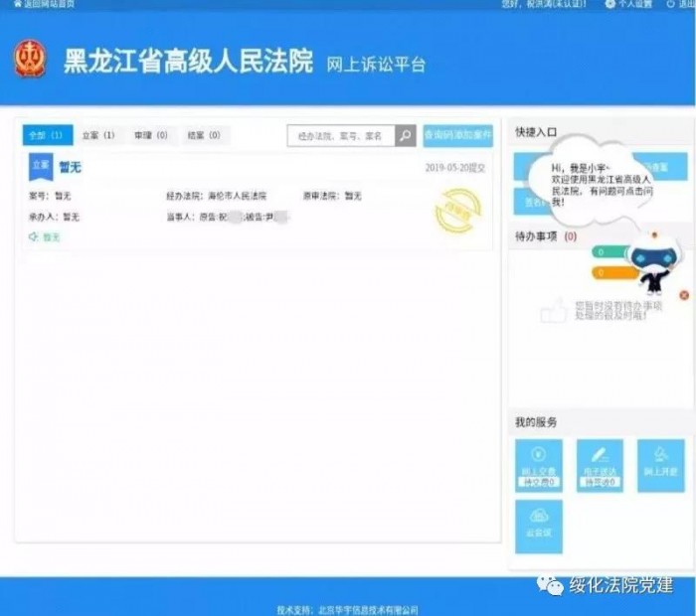Click the 查询码添加案件 button

457,135
